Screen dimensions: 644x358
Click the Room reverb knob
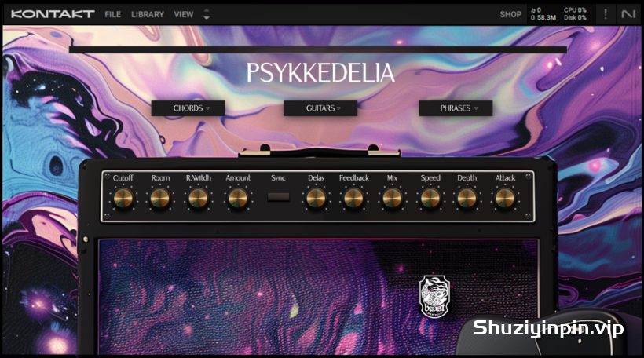coord(160,199)
